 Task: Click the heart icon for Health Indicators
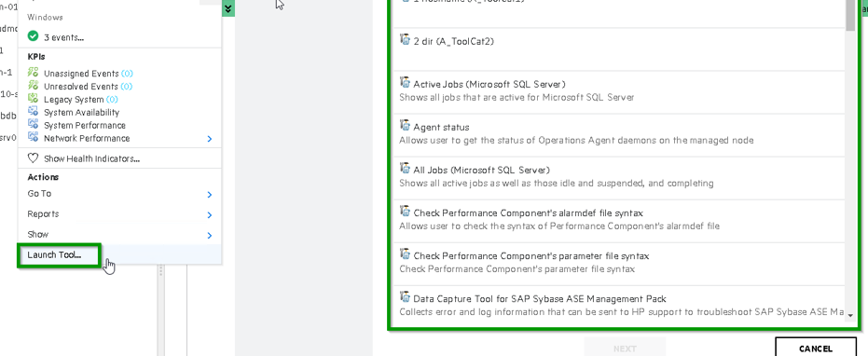[34, 158]
